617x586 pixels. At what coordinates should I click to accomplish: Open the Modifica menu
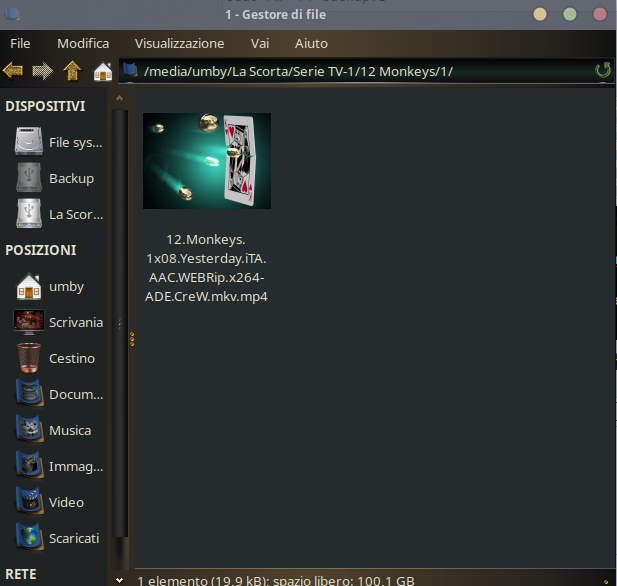coord(83,43)
